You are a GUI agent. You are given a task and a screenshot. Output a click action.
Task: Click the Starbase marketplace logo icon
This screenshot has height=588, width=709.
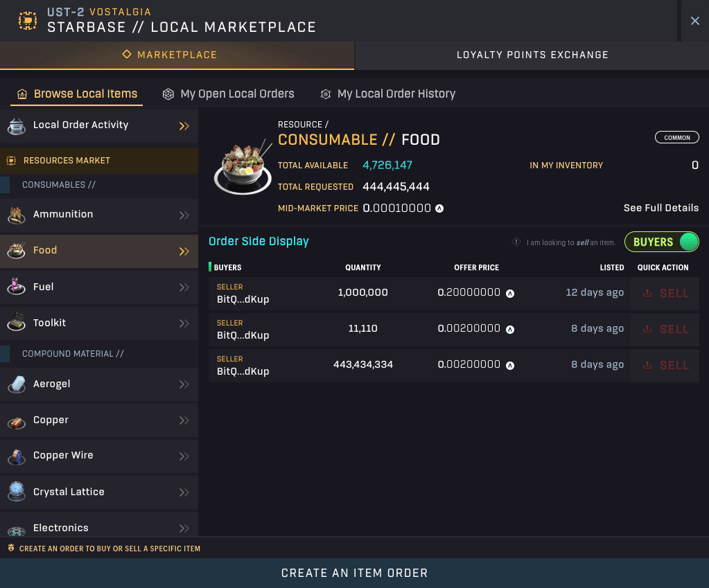click(28, 21)
